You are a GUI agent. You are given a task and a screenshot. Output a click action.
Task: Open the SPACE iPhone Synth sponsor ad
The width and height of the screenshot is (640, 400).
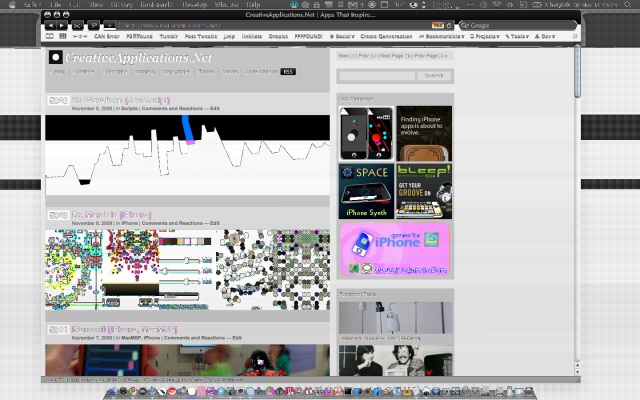coord(366,191)
